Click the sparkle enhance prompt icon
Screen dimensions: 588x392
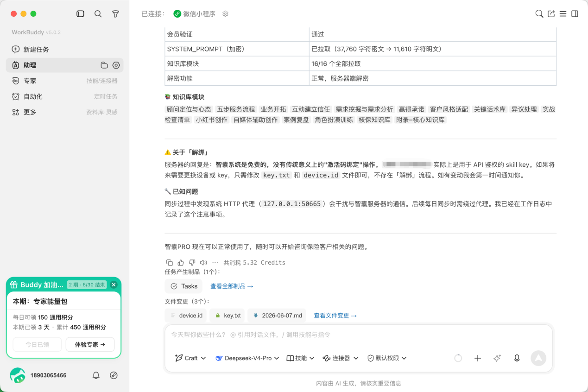pos(497,358)
